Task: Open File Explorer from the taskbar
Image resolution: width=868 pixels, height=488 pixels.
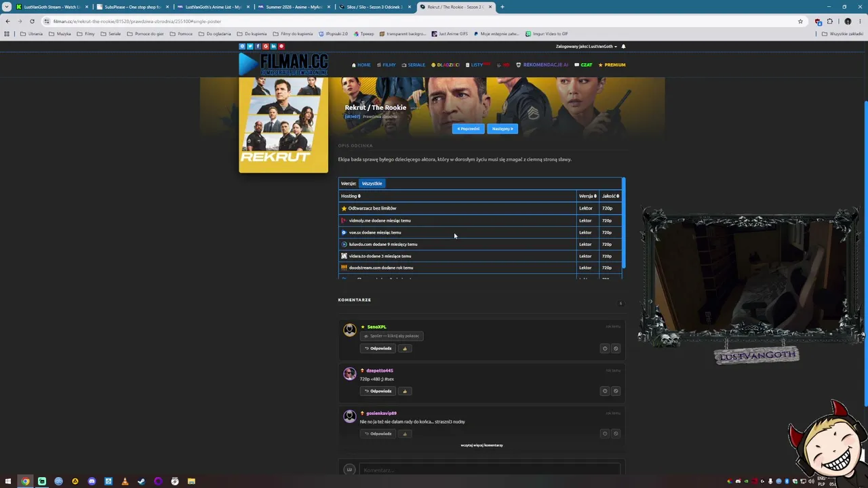Action: (x=191, y=481)
